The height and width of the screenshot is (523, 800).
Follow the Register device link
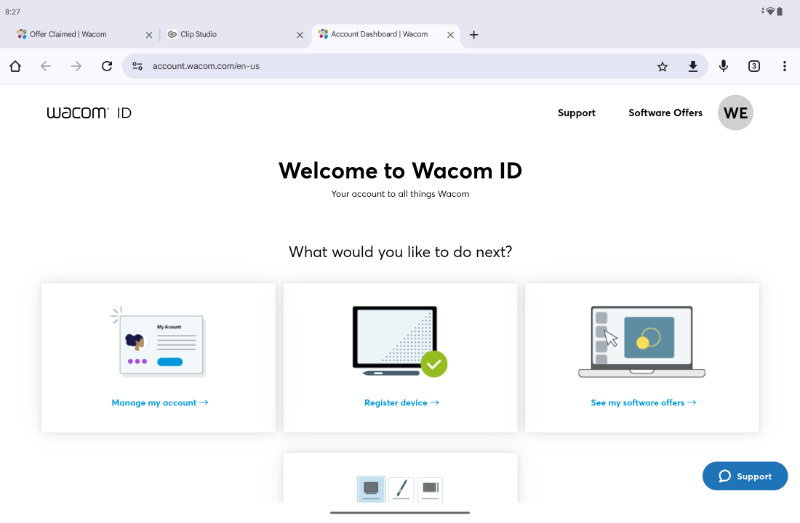click(x=402, y=403)
